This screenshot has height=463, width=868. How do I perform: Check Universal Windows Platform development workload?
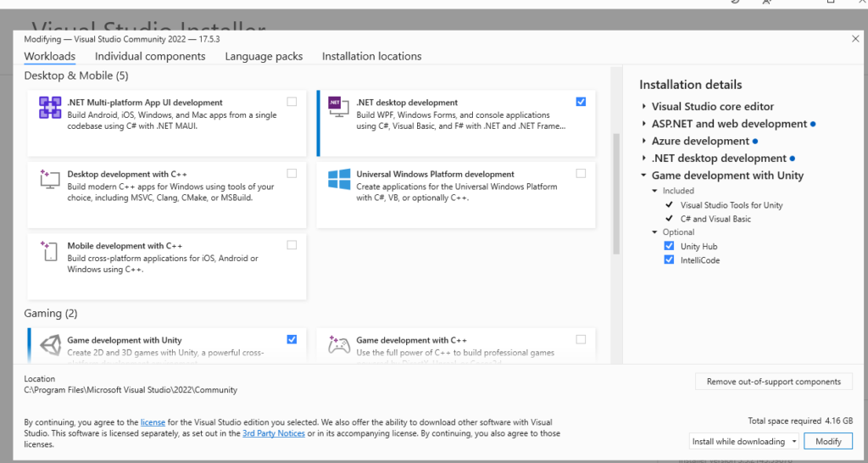click(x=581, y=173)
